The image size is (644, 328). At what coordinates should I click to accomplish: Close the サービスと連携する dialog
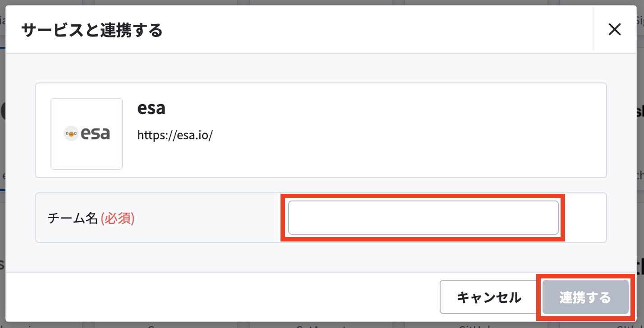click(x=614, y=30)
